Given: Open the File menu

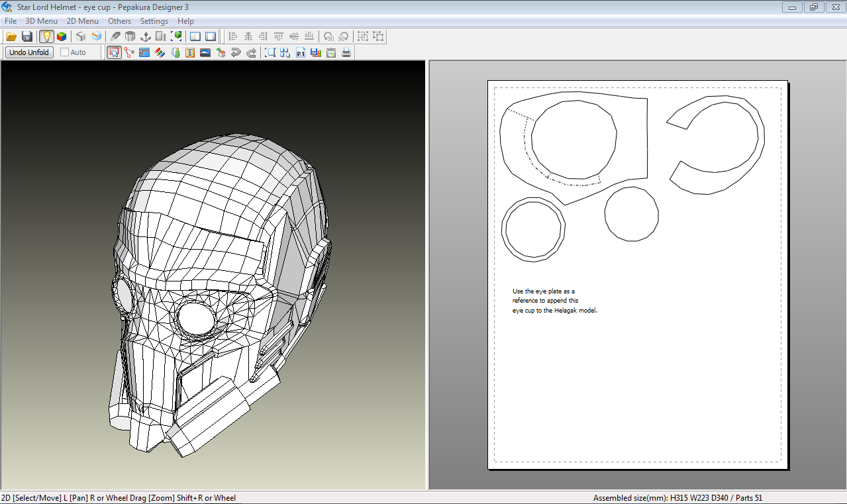Looking at the screenshot, I should tap(11, 21).
